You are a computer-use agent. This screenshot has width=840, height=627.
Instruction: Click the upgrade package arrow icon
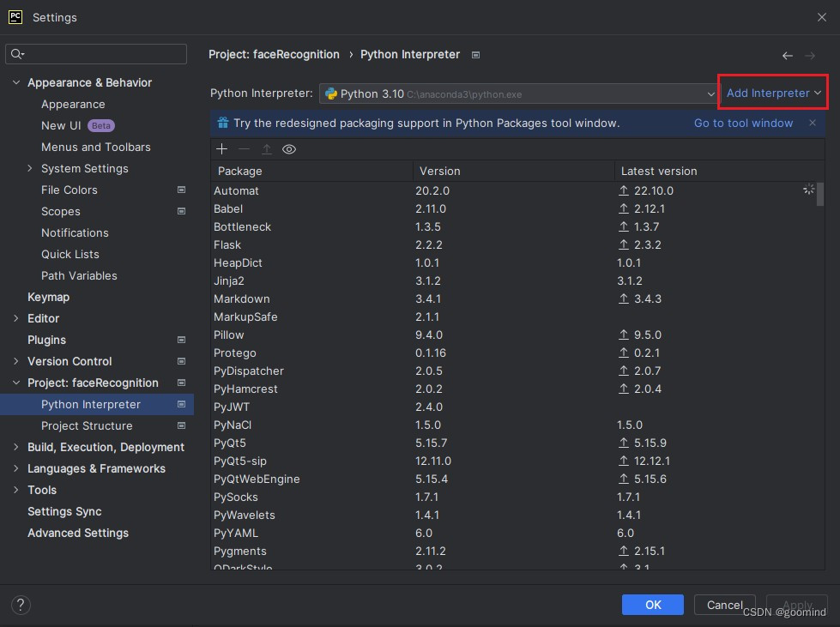pyautogui.click(x=266, y=149)
